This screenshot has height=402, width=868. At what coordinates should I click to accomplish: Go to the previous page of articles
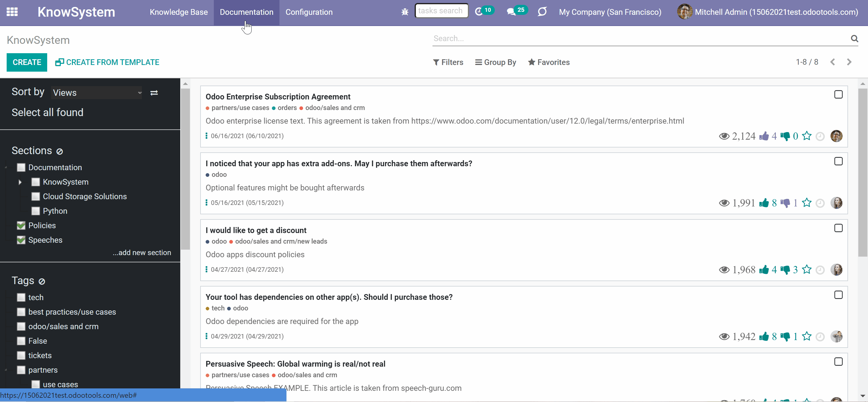[x=833, y=62]
